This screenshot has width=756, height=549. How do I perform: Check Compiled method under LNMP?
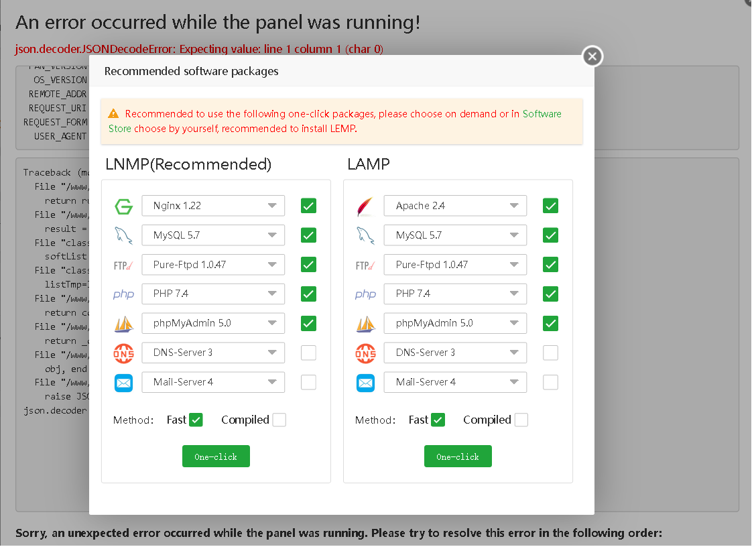tap(279, 420)
